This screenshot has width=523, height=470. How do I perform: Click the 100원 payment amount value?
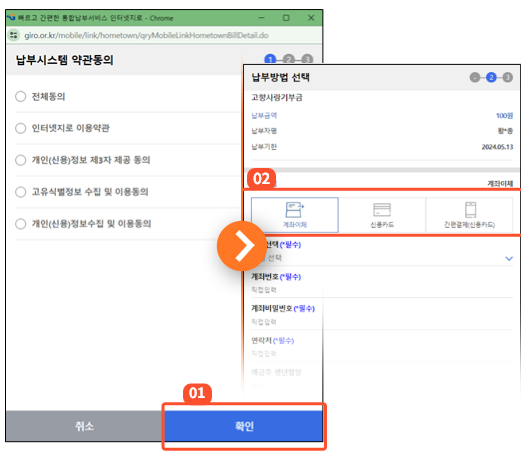click(x=504, y=115)
